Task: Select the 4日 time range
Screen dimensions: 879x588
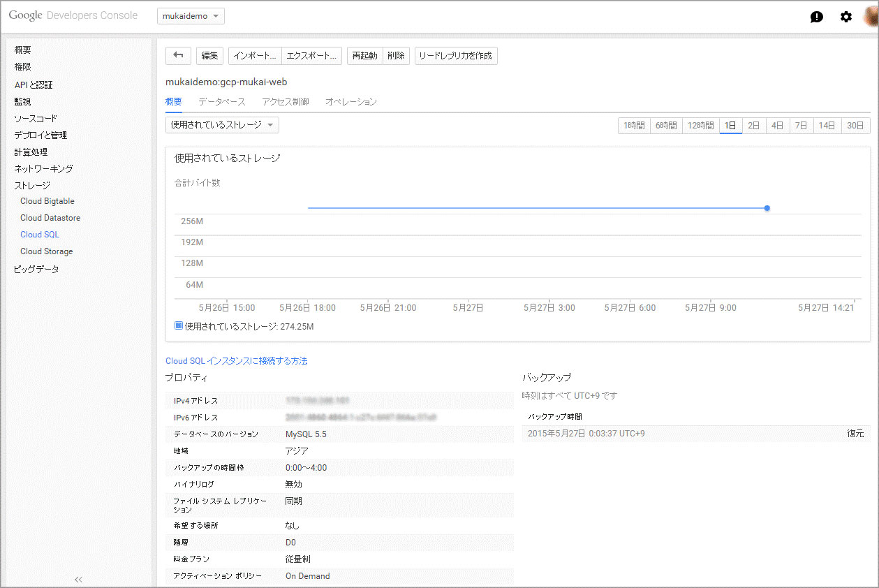Action: pyautogui.click(x=778, y=126)
